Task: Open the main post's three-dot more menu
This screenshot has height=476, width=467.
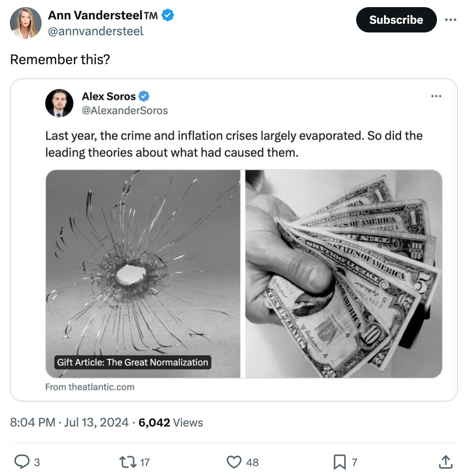Action: pyautogui.click(x=450, y=20)
